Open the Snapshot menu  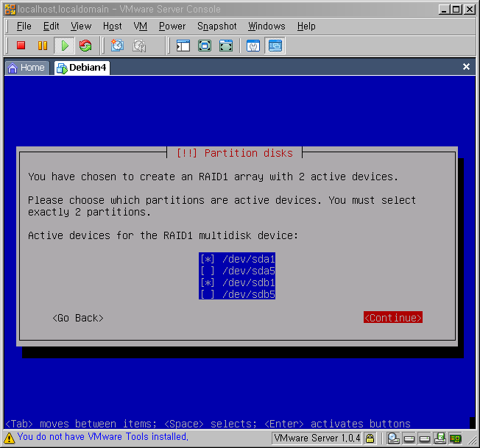216,26
